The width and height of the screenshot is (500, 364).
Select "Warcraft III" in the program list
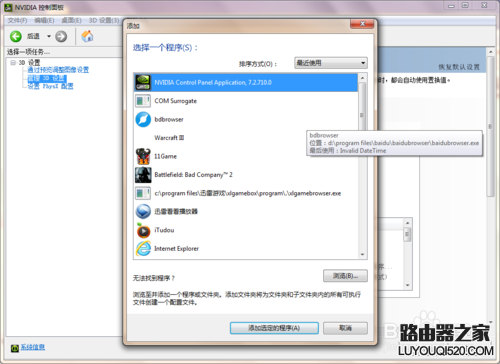246,138
